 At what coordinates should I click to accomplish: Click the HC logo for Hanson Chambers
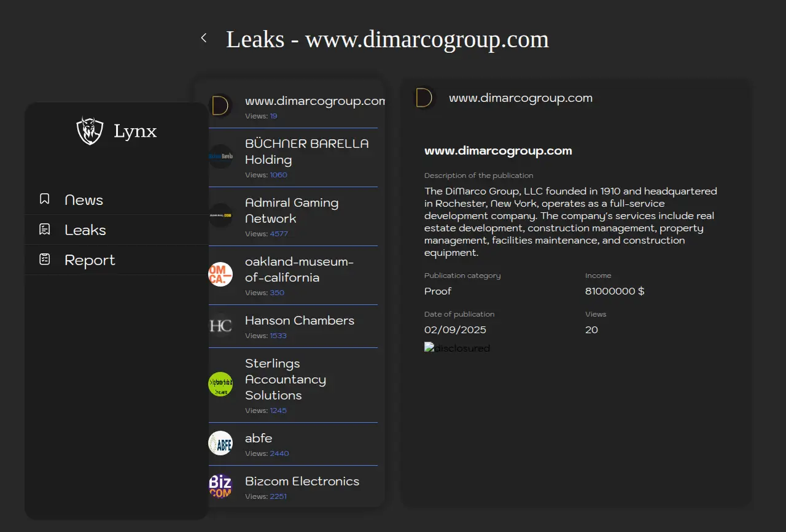pos(220,325)
